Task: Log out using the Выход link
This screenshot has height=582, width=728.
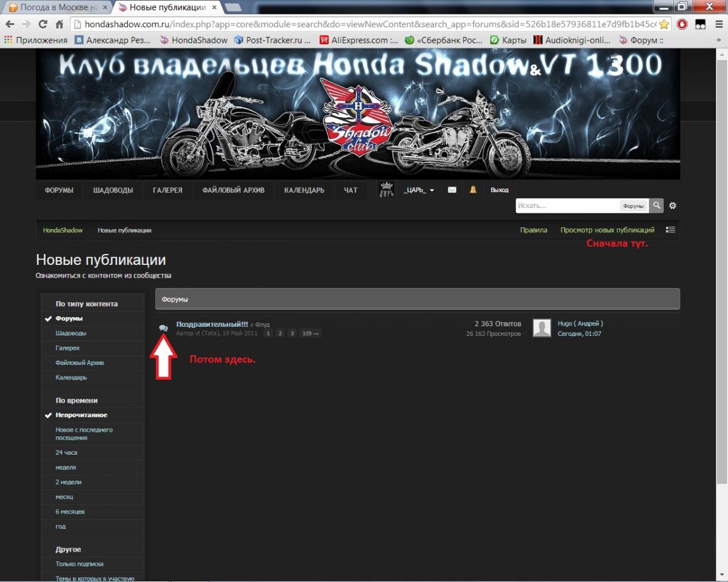Action: [x=499, y=190]
